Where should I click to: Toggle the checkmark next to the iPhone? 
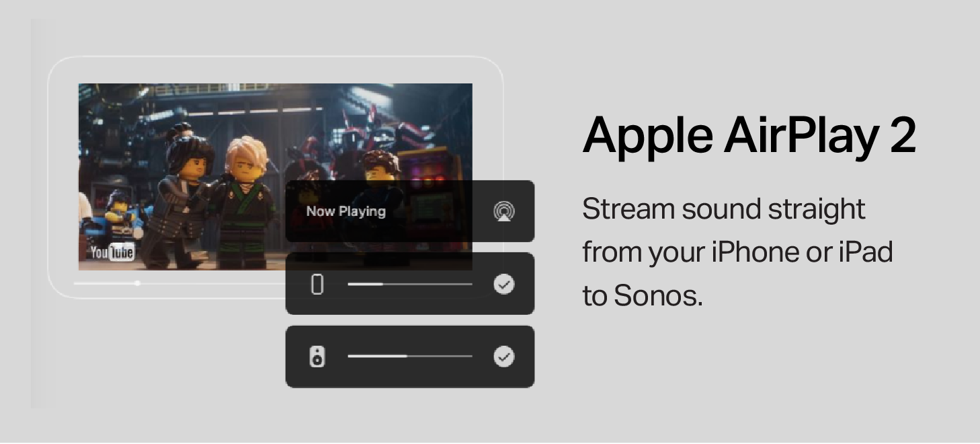tap(504, 284)
